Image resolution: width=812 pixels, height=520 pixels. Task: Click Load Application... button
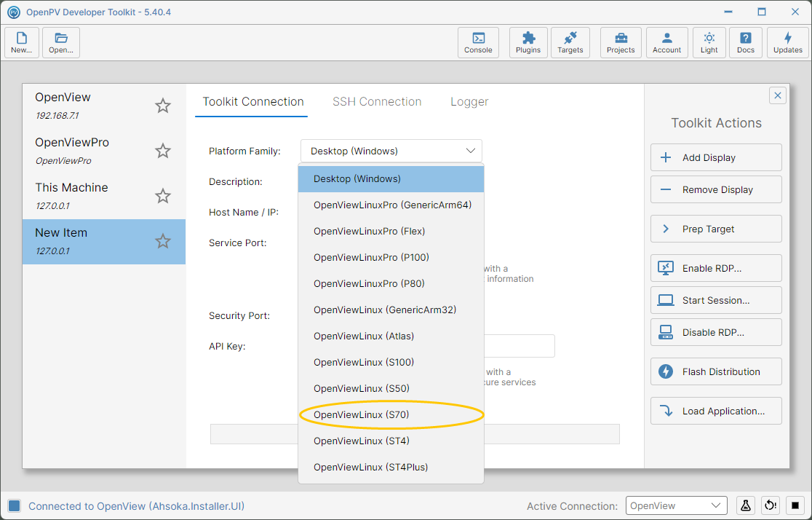pyautogui.click(x=716, y=411)
